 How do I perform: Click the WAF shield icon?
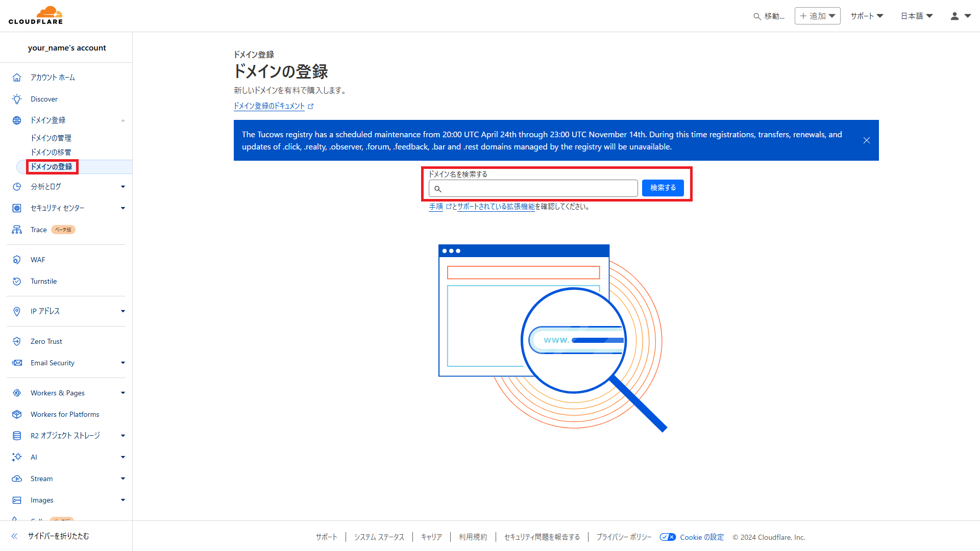point(17,260)
